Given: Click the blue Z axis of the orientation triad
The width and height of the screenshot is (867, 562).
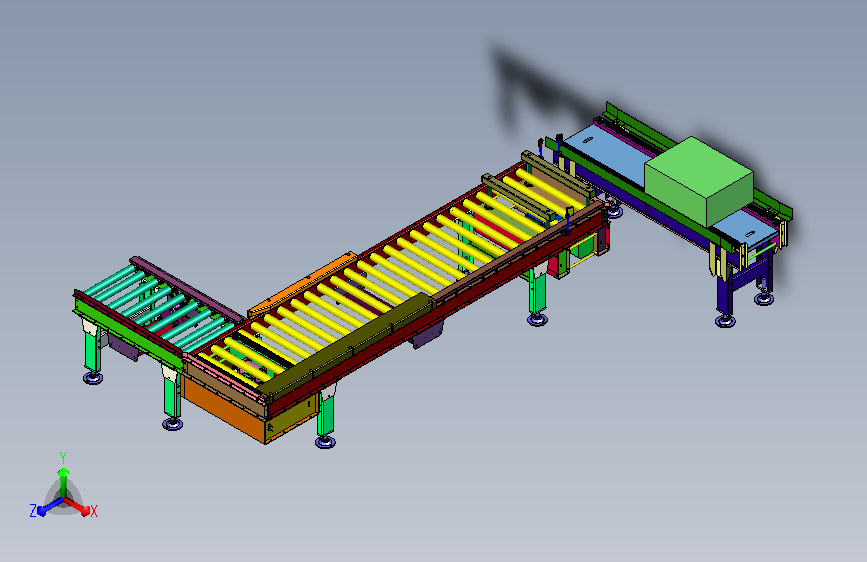Looking at the screenshot, I should click(x=50, y=506).
